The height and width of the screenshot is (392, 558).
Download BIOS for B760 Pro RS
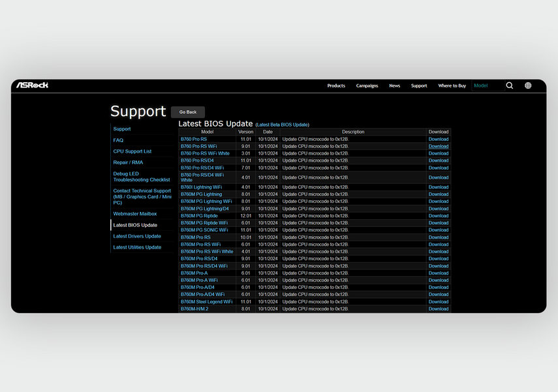tap(439, 139)
